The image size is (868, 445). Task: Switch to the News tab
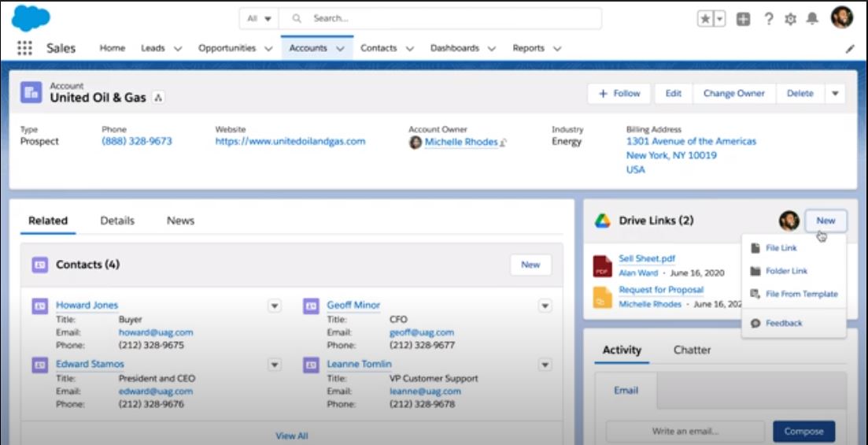click(180, 221)
